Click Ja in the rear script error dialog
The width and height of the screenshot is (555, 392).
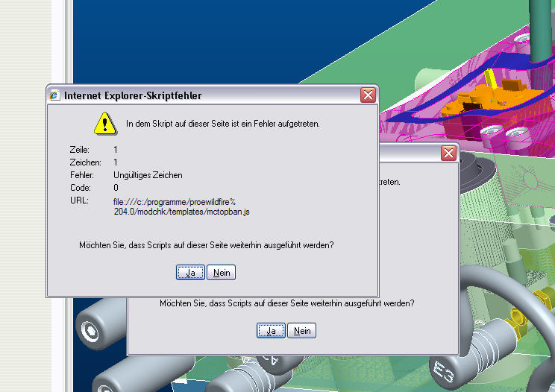271,331
